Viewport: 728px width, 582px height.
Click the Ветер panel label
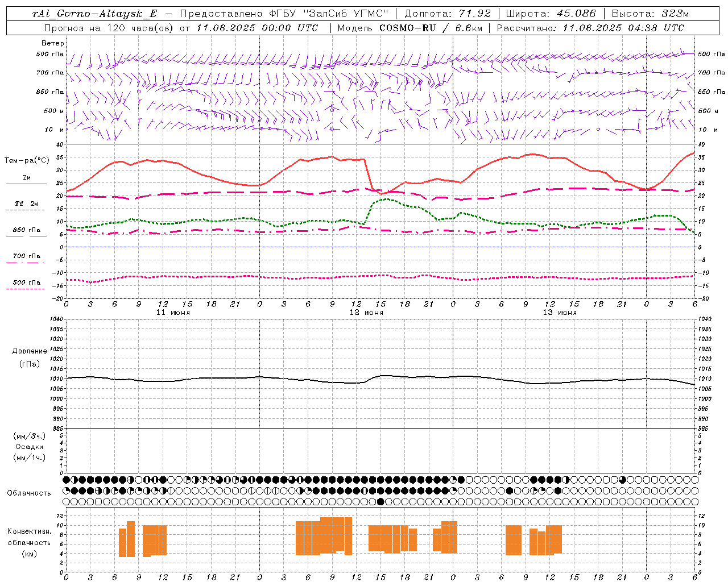click(53, 43)
